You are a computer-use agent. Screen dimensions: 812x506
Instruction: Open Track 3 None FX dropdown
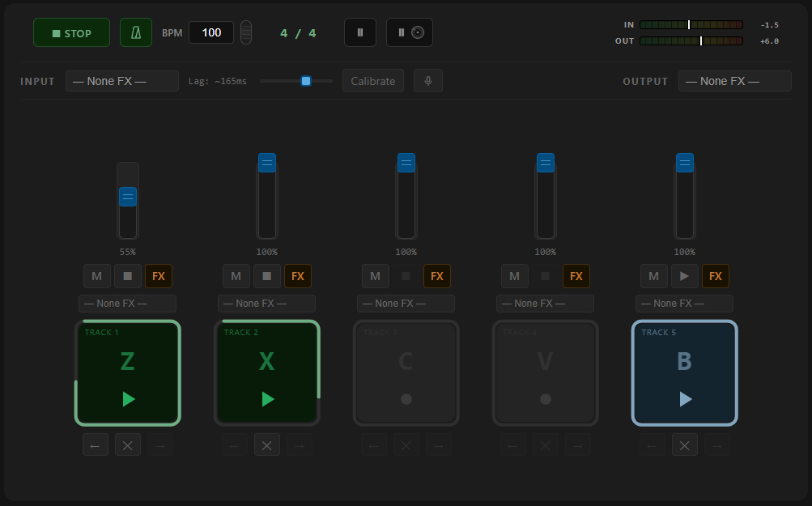[406, 304]
